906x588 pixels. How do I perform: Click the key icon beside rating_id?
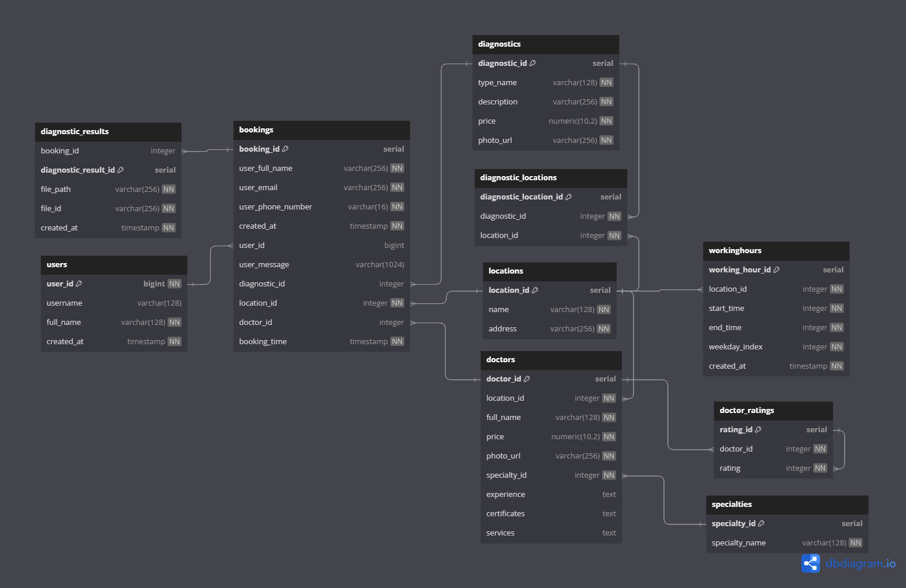758,430
